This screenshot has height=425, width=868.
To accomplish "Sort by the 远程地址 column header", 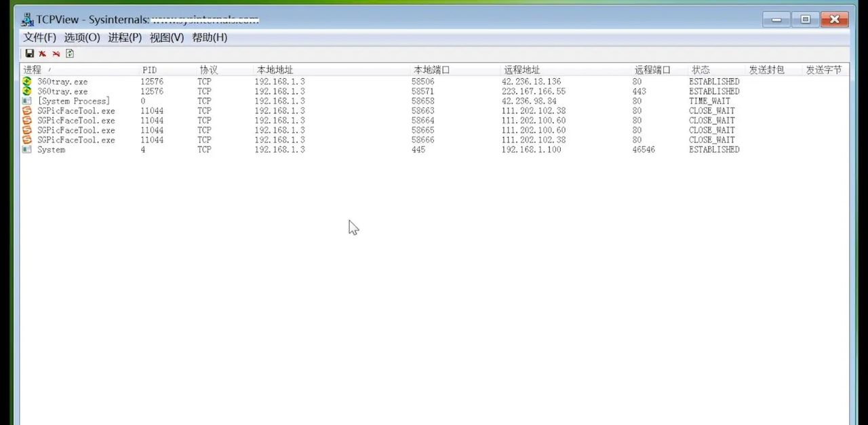I will point(566,70).
